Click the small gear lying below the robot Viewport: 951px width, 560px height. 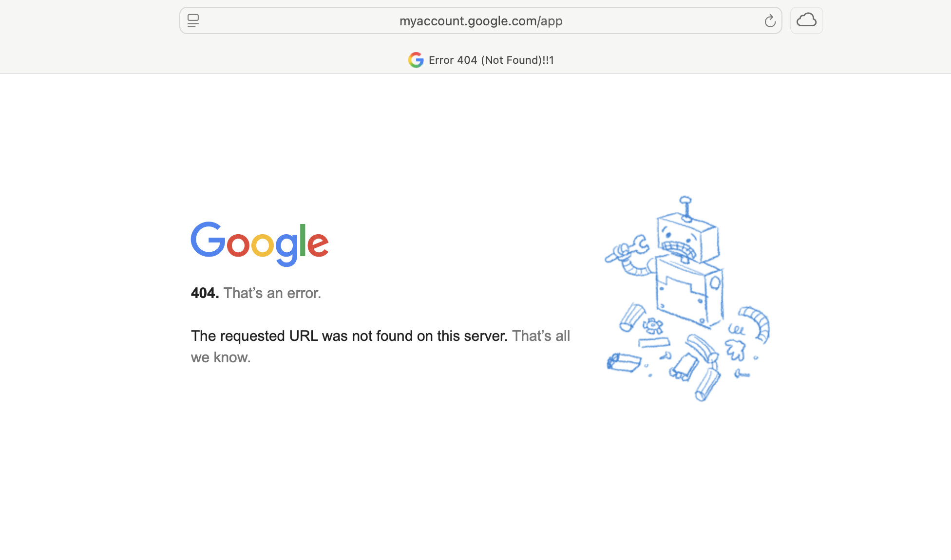[x=652, y=325]
